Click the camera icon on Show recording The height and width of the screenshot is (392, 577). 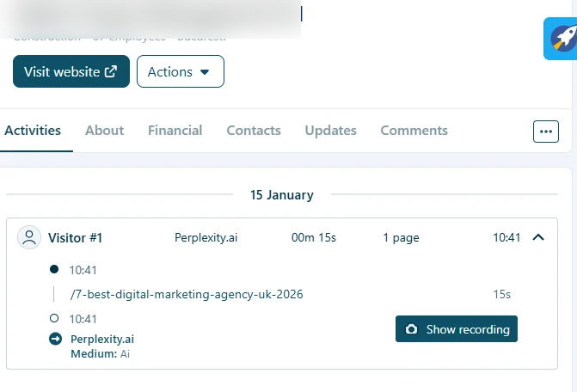pyautogui.click(x=411, y=329)
